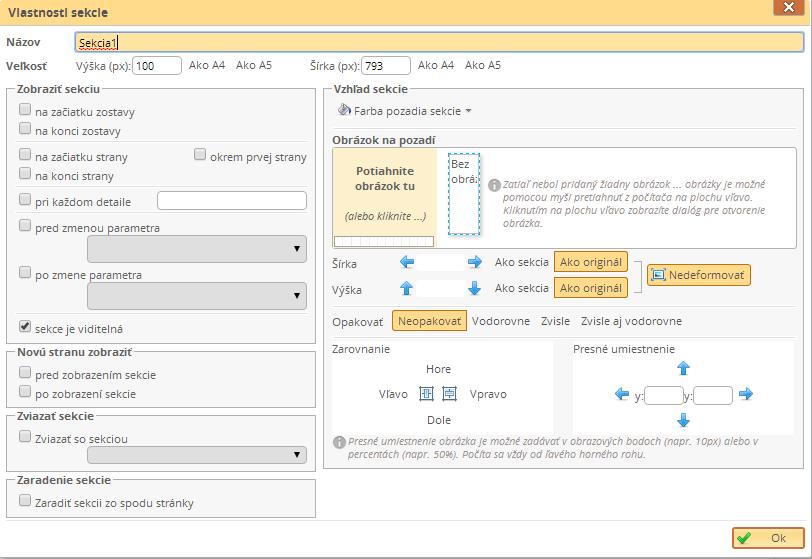Check pred zobrazením sekcie option
The width and height of the screenshot is (812, 559).
(25, 372)
